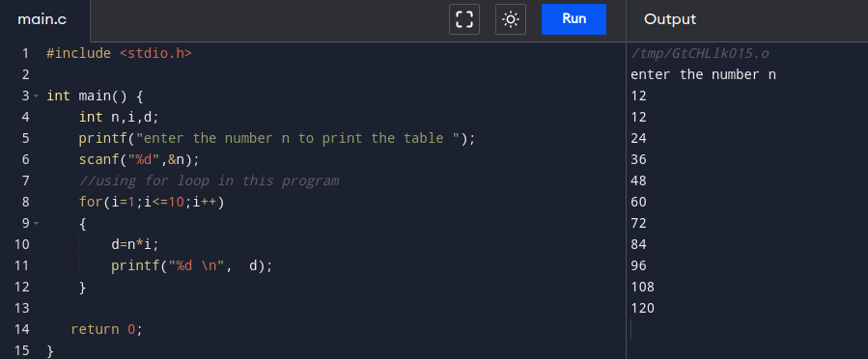Click the 'return 0;' statement
The image size is (868, 359).
click(107, 330)
